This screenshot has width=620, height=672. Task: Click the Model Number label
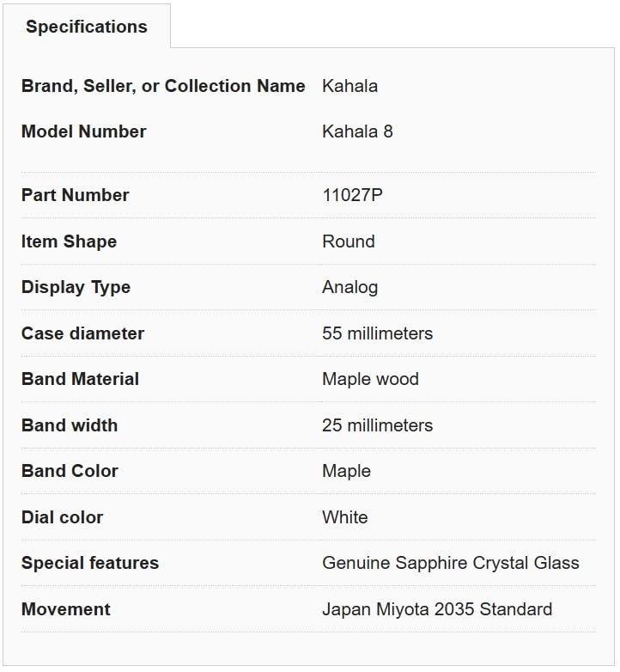click(x=83, y=131)
